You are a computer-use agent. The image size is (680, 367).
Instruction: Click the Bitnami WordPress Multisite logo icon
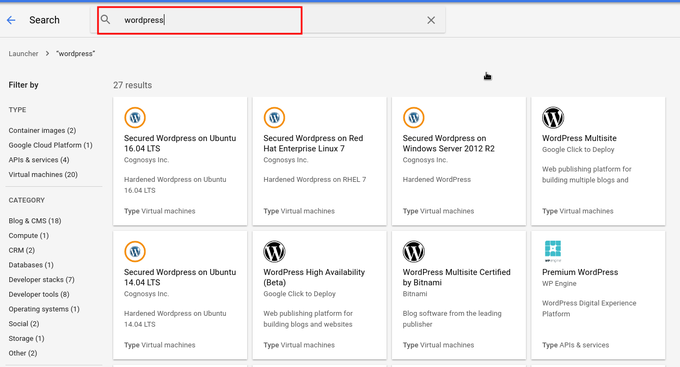413,252
